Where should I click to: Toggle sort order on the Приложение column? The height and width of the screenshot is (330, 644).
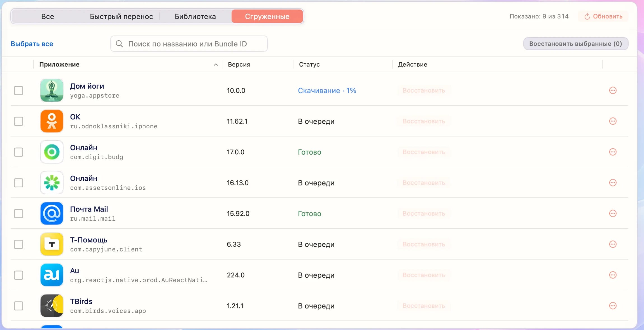pos(216,64)
